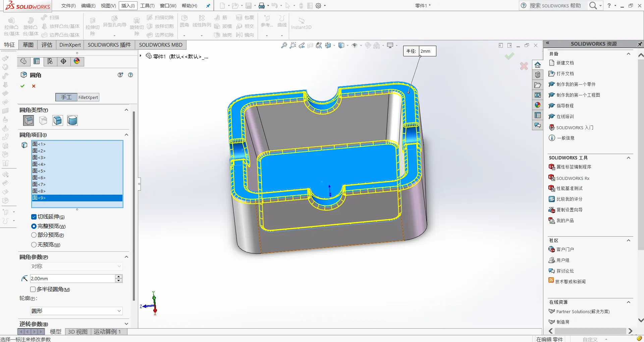Open the fillet panel help question mark
This screenshot has width=644, height=342.
[130, 75]
